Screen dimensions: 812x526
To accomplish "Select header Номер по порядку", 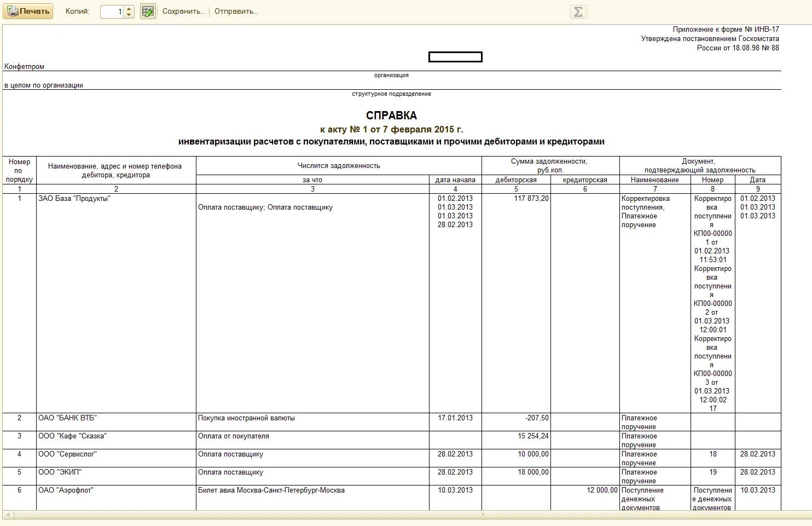I will 19,171.
